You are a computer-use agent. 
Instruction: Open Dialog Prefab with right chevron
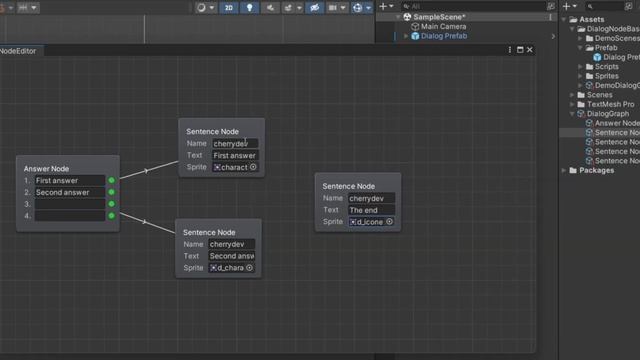(553, 36)
